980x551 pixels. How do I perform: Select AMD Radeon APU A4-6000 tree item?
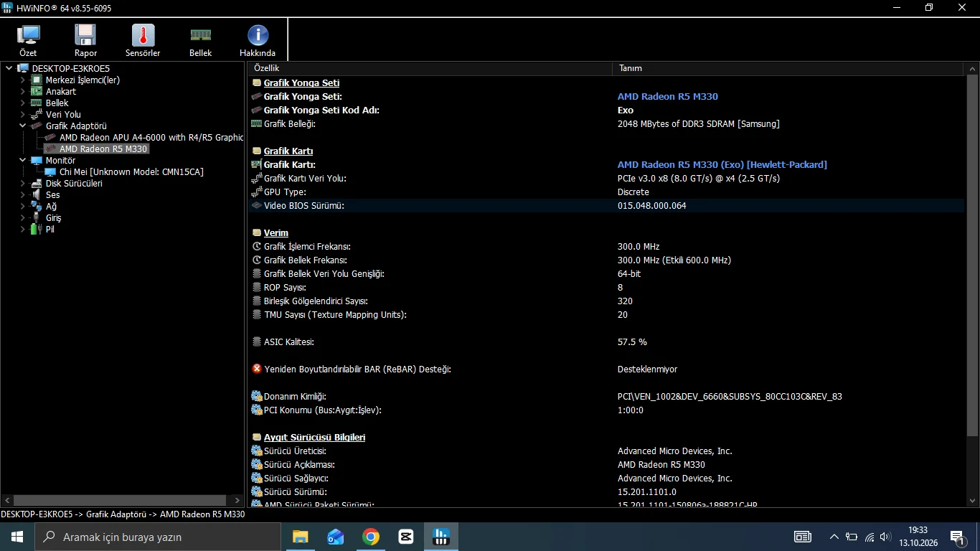point(151,138)
